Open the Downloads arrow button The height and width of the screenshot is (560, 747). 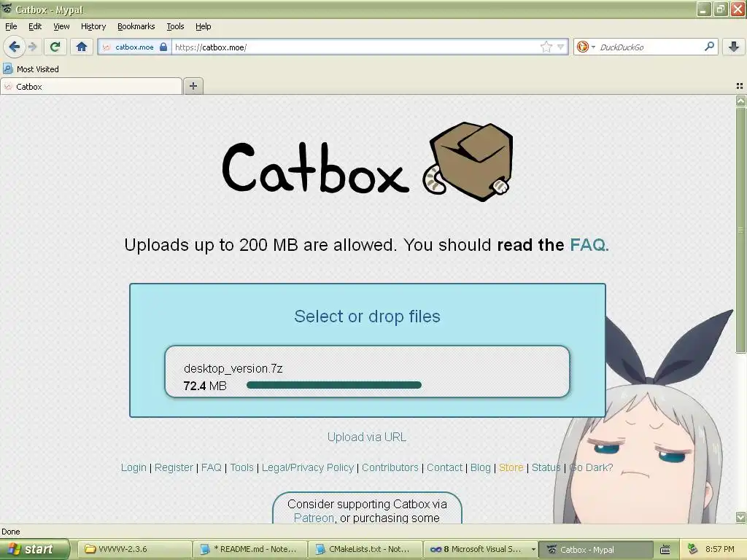coord(734,47)
